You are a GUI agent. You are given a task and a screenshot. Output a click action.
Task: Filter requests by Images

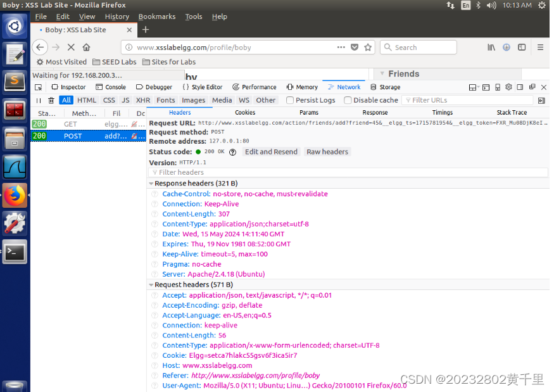[x=193, y=100]
